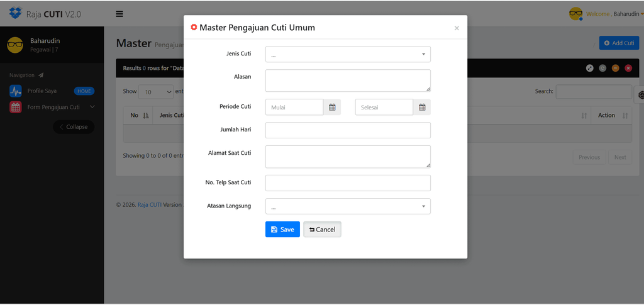This screenshot has width=644, height=305.
Task: Click the Alamat Saat Cuti text area
Action: point(348,157)
